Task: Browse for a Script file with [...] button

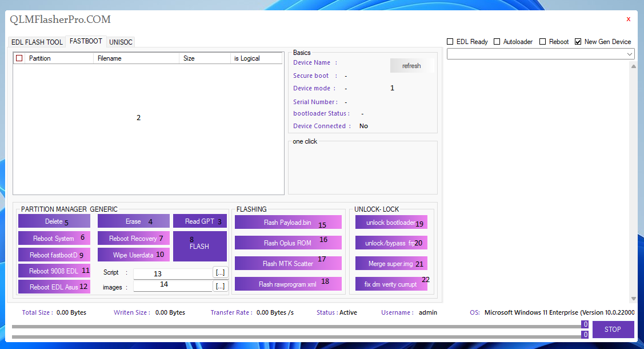Action: pyautogui.click(x=220, y=272)
